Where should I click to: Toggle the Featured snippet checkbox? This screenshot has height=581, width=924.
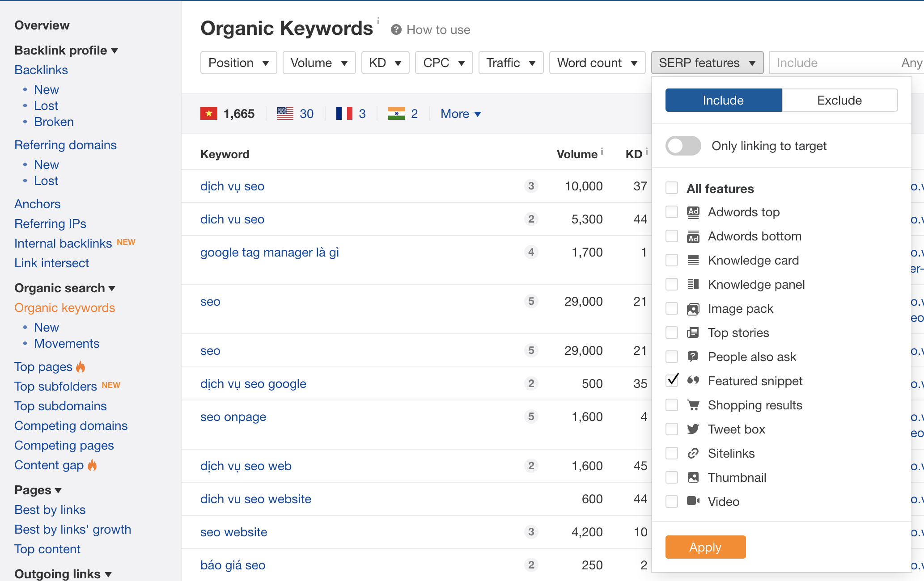point(673,381)
